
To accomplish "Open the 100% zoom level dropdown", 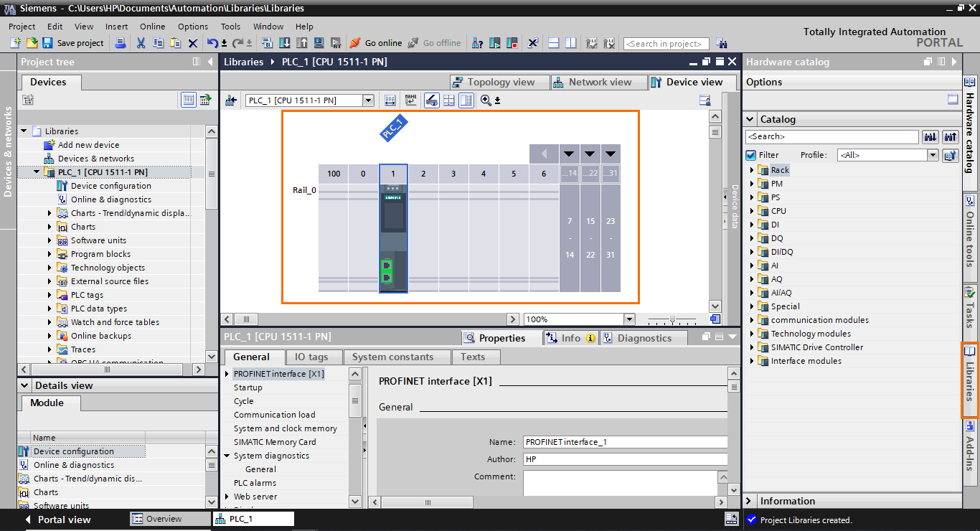I will [x=629, y=319].
